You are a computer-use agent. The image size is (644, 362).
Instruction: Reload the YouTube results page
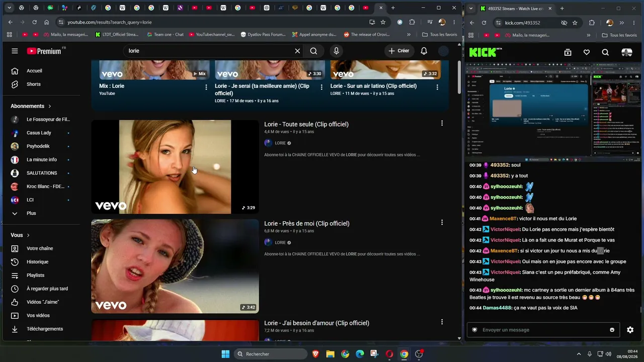34,22
